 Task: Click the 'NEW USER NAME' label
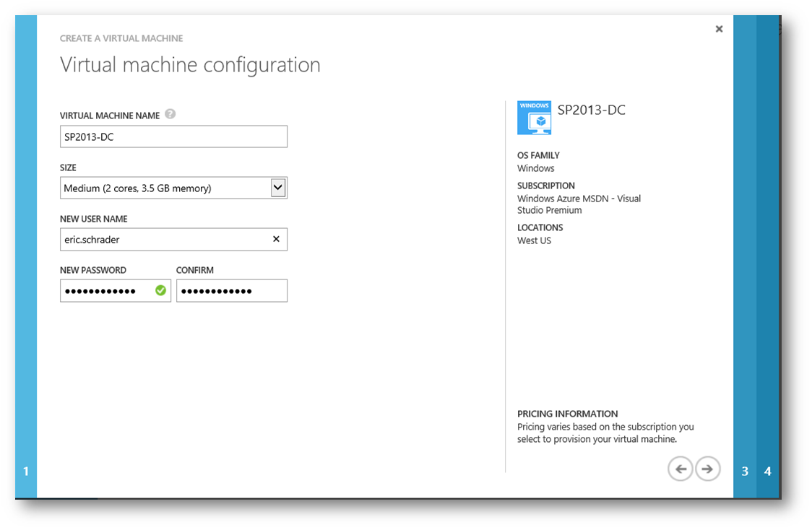click(94, 218)
